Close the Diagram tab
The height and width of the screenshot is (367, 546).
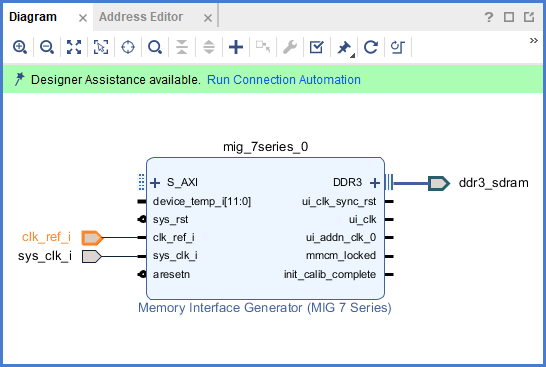click(x=83, y=18)
